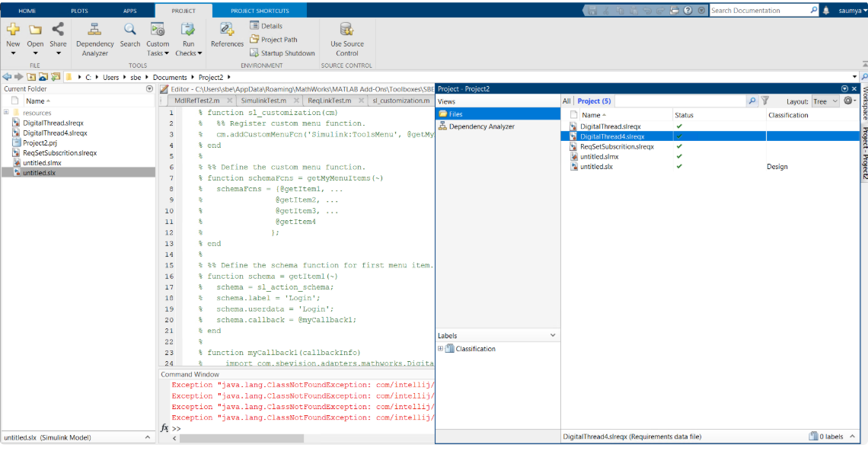Image resolution: width=868 pixels, height=451 pixels.
Task: Click the Startup Shutdown button
Action: pos(282,53)
